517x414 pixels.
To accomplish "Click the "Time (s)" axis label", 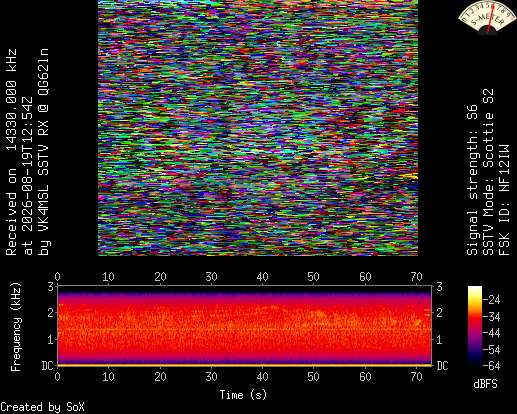I will click(x=243, y=395).
